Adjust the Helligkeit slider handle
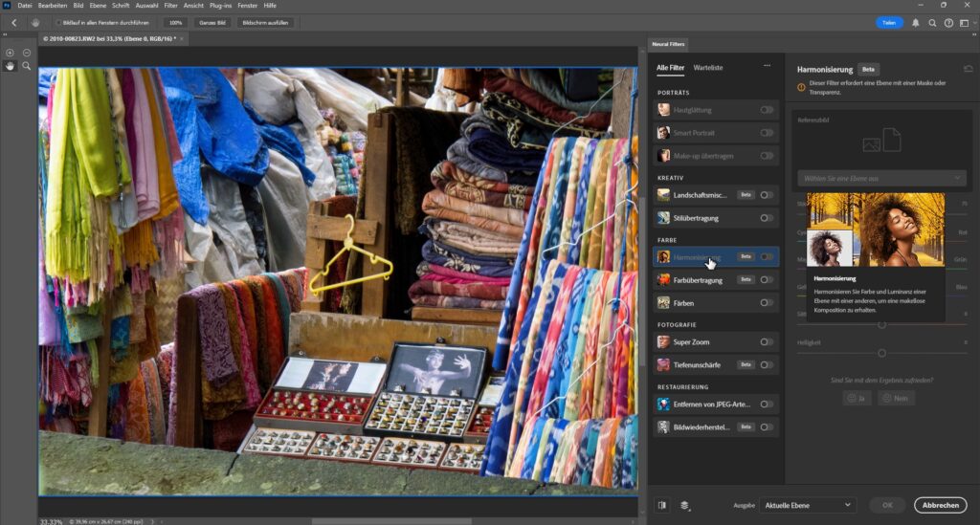 click(x=881, y=353)
